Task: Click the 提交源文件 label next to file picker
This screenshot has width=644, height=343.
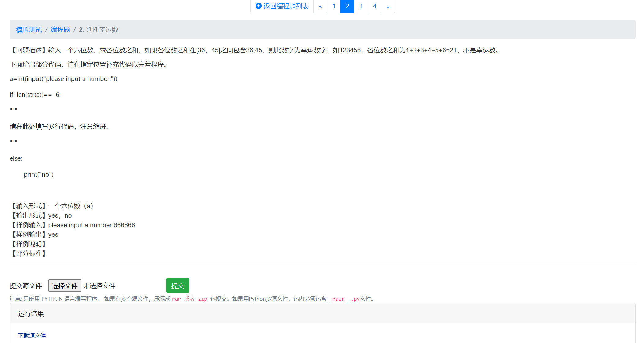Action: (x=26, y=285)
